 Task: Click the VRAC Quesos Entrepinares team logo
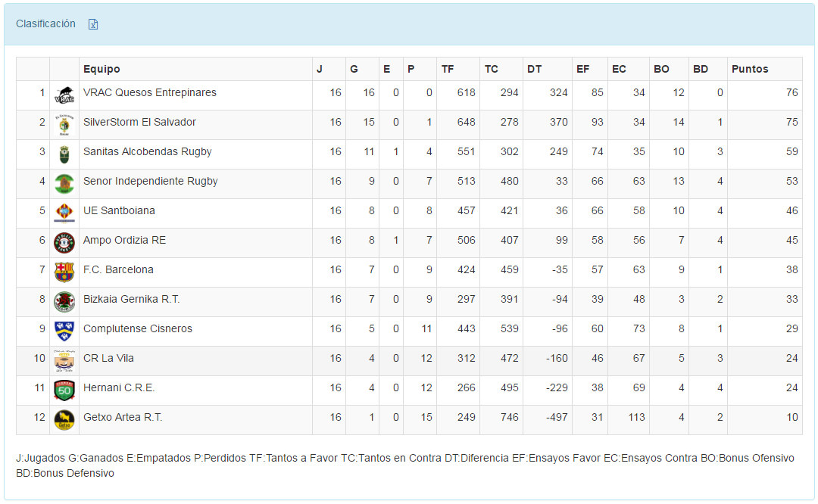[x=64, y=96]
